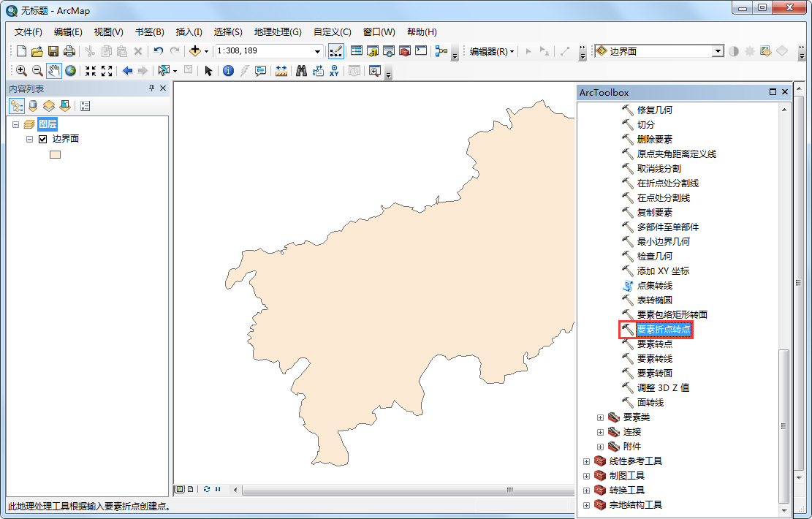
Task: Select the Identify tool
Action: tap(227, 71)
